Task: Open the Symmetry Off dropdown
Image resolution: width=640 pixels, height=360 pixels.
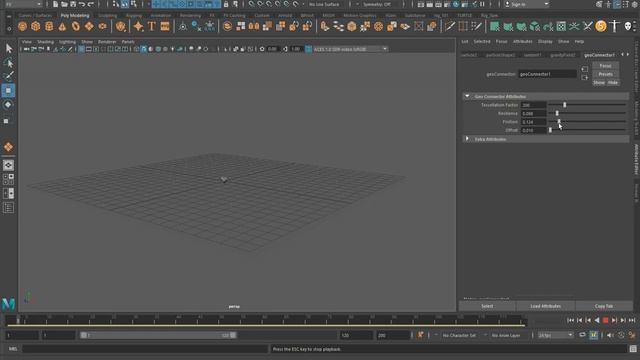Action: point(378,4)
